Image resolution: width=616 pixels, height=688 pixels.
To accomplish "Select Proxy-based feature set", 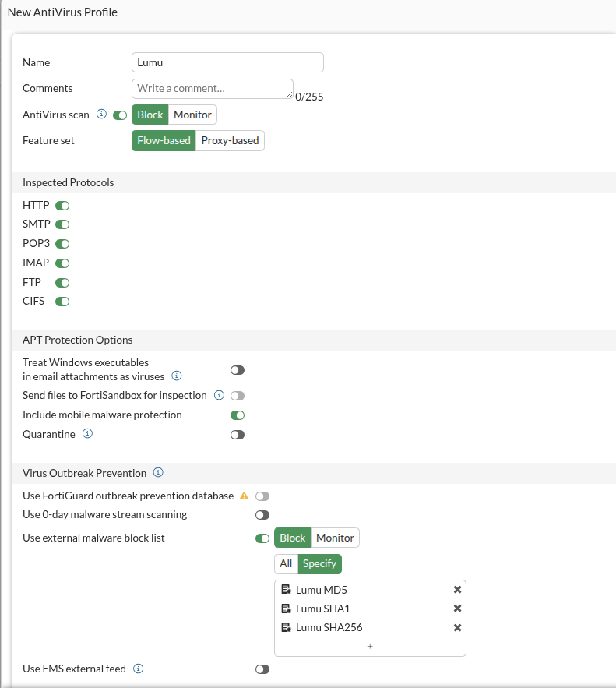I will pos(230,141).
